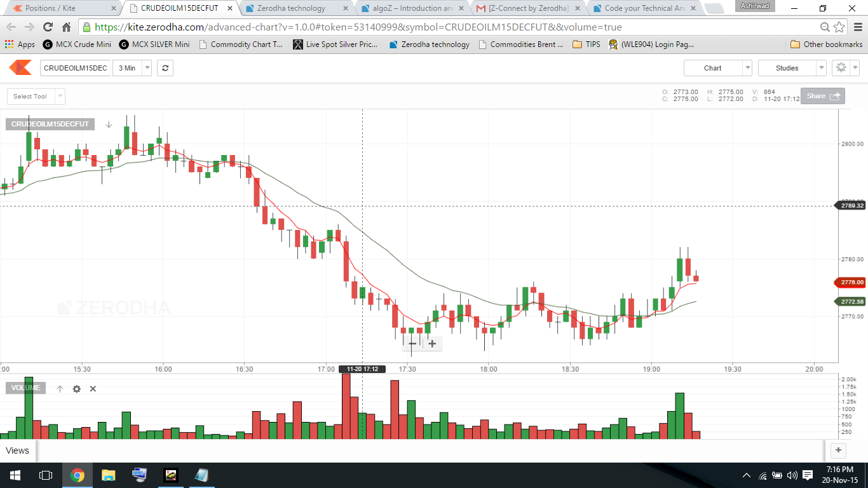Switch to Zerodha technology tab
868x488 pixels.
290,8
